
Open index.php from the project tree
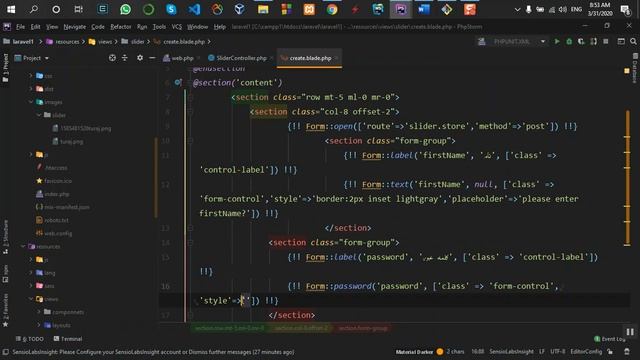(57, 194)
